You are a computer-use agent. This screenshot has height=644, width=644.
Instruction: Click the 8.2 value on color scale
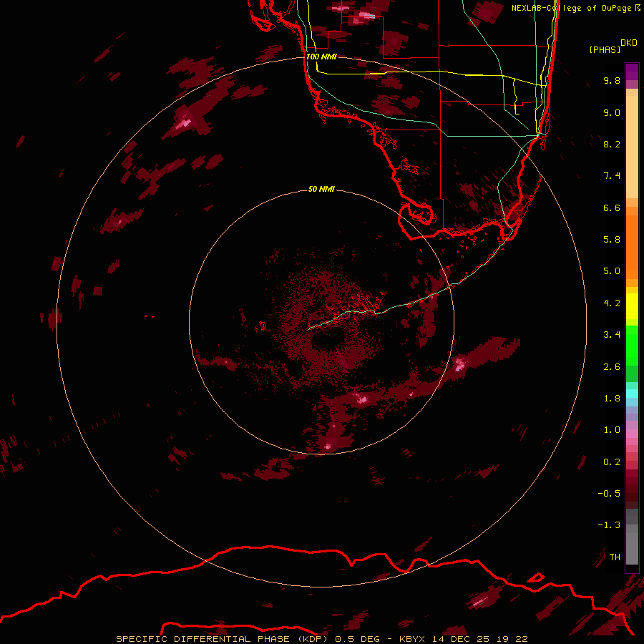612,144
